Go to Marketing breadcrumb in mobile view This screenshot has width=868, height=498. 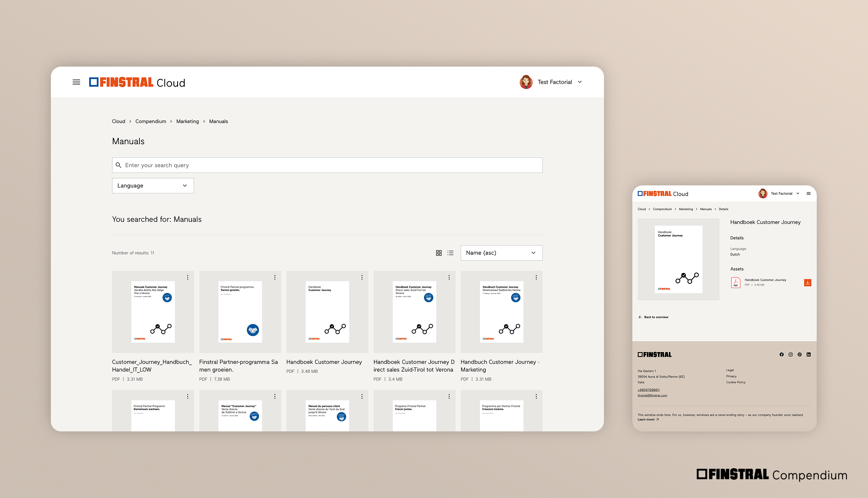686,209
